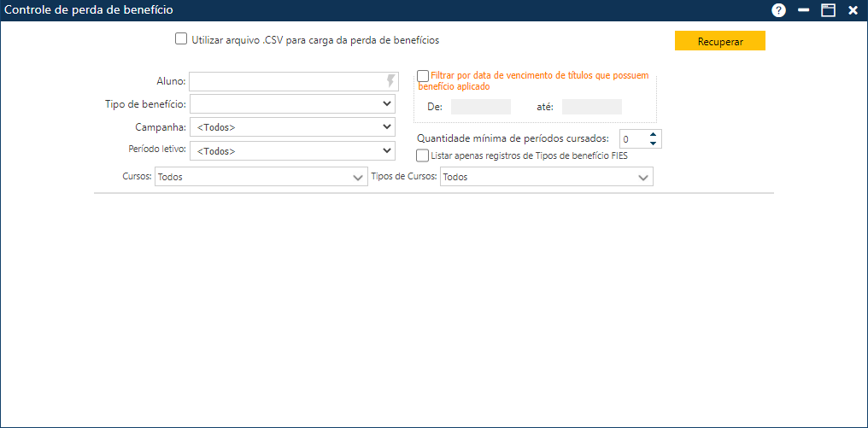Check Listar apenas registros FIES option
Image resolution: width=868 pixels, height=428 pixels.
point(422,155)
